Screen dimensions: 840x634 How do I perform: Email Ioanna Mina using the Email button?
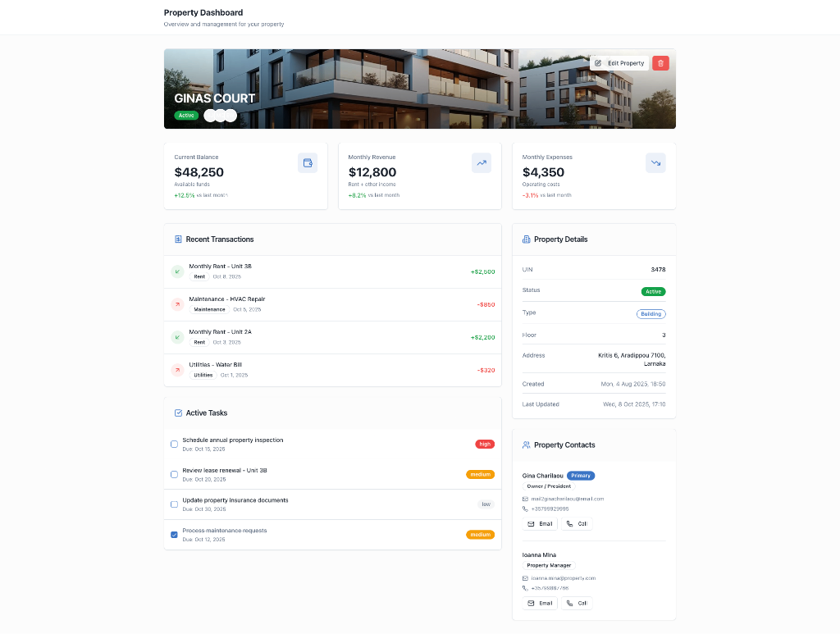point(540,603)
